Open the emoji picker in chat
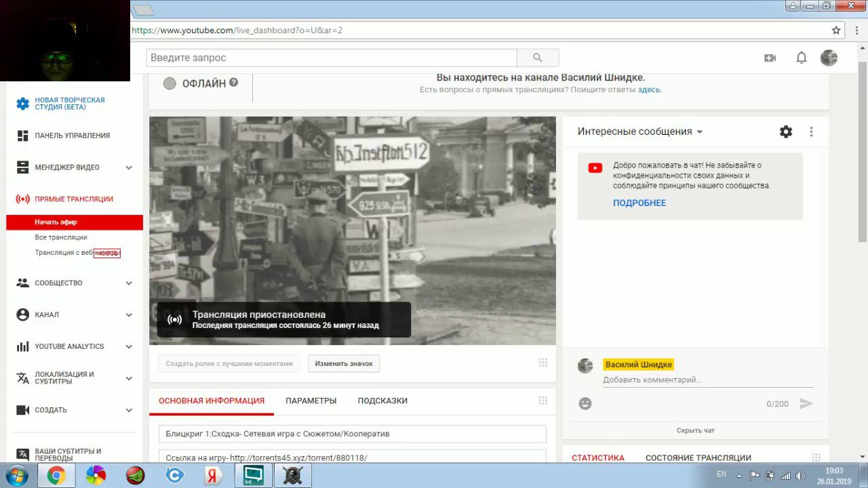The image size is (868, 488). point(585,404)
